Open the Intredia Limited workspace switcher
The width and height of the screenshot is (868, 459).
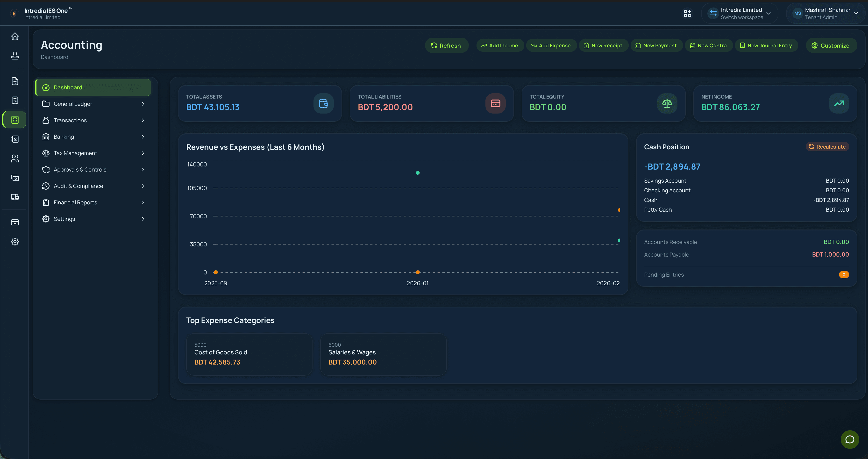739,13
